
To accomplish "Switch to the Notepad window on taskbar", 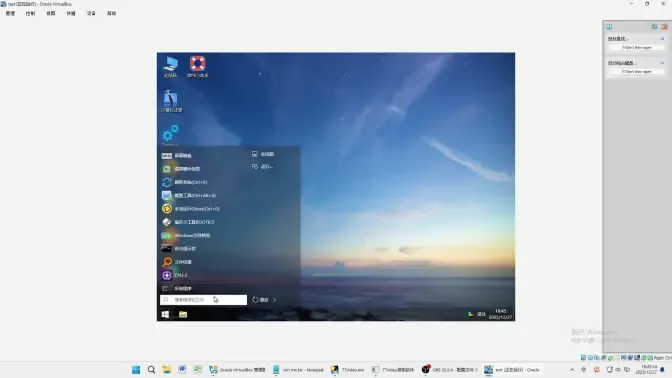I will 298,369.
